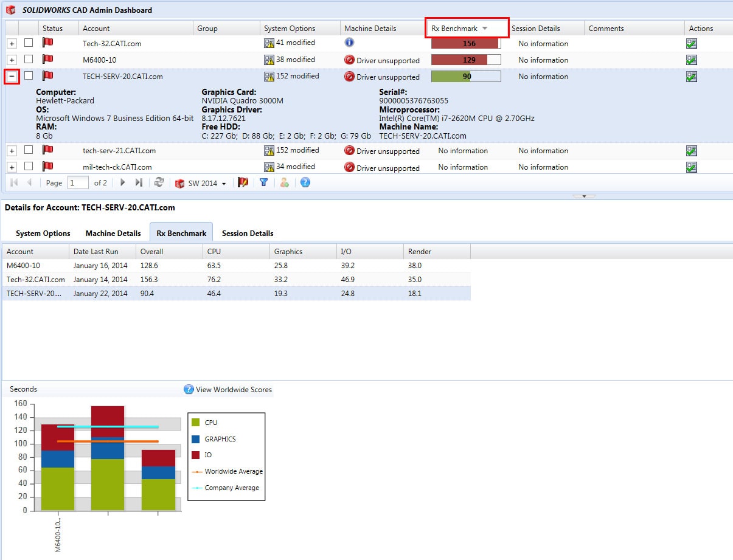Switch to the Machine Details tab
733x560 pixels.
tap(113, 233)
